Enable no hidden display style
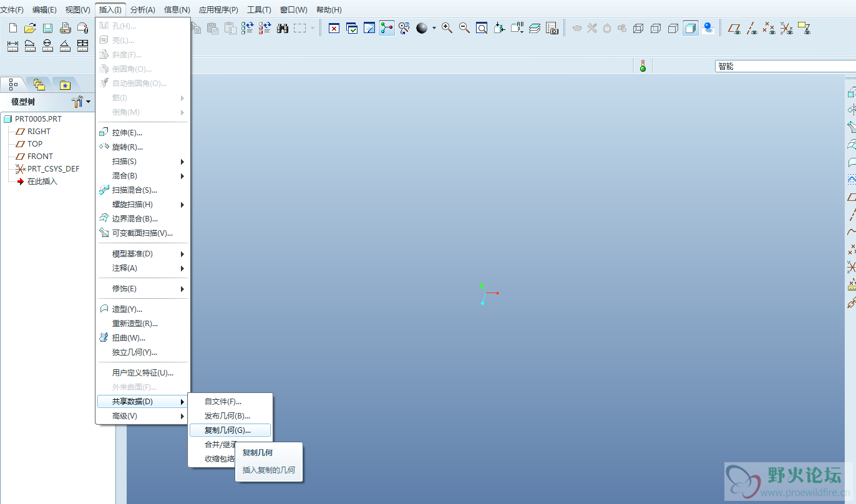This screenshot has height=504, width=856. point(673,28)
